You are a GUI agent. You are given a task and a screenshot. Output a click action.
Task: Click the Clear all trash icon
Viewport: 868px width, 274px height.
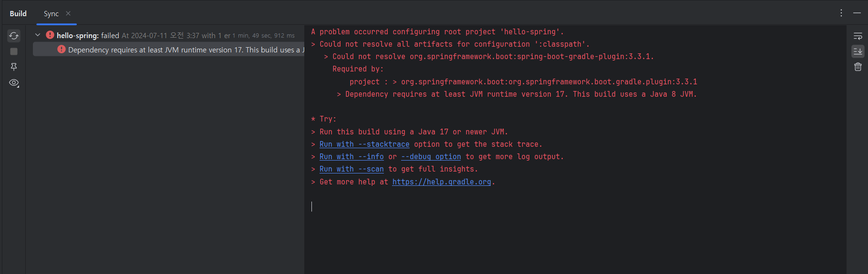[858, 67]
